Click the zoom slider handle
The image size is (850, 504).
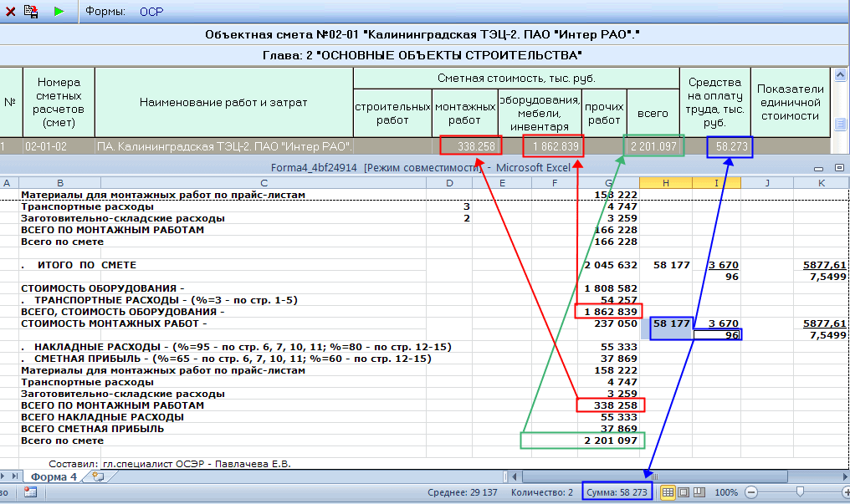(800, 492)
